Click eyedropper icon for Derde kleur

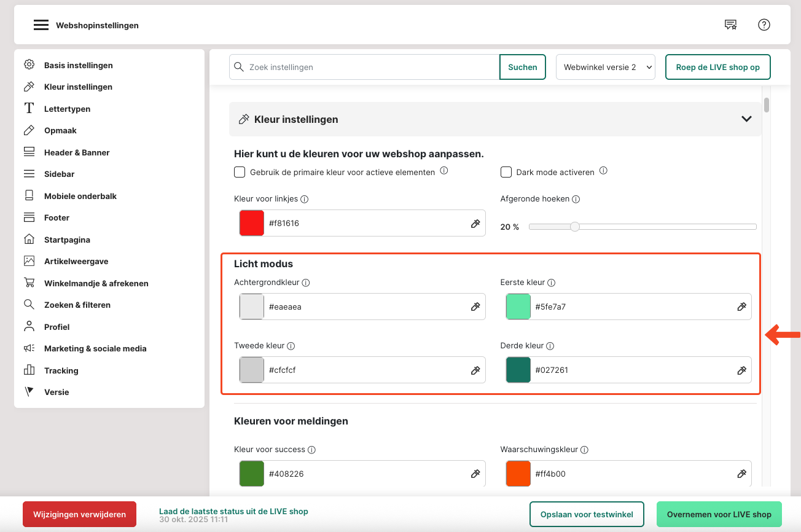click(741, 370)
